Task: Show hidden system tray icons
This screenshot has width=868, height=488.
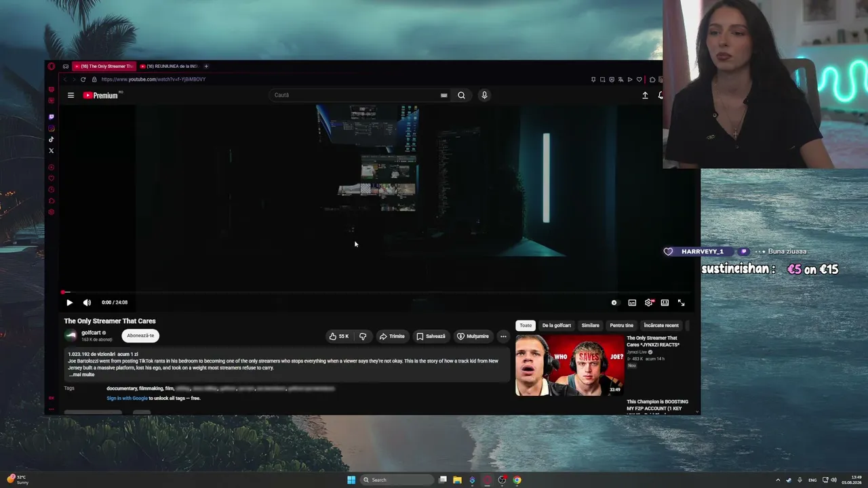Action: [x=778, y=480]
